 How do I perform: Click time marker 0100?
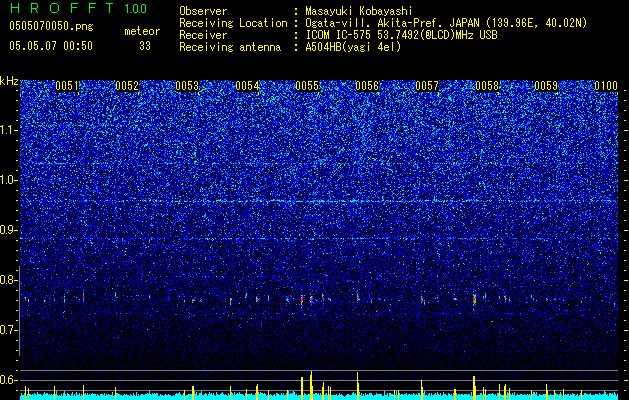pyautogui.click(x=606, y=86)
